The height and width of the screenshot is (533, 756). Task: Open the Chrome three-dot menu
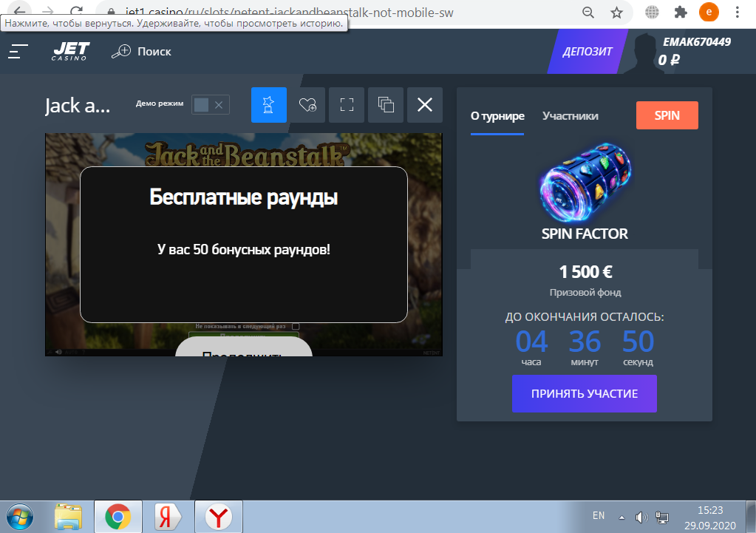point(737,12)
